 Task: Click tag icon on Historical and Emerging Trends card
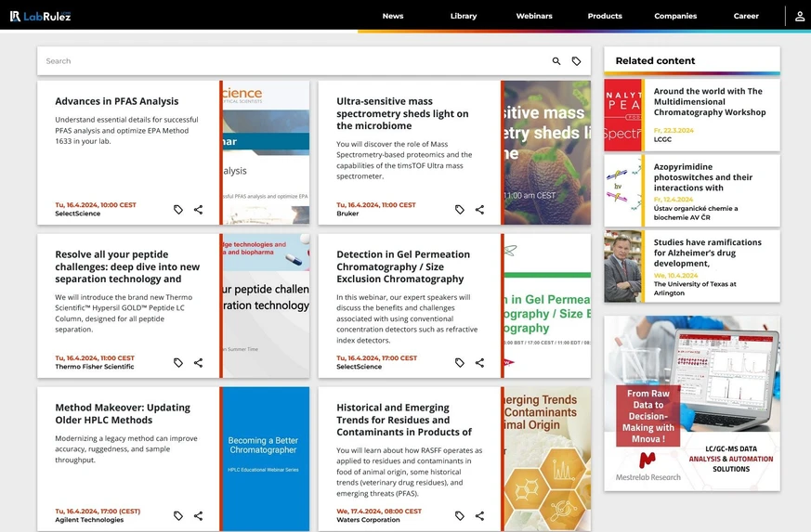pos(460,515)
